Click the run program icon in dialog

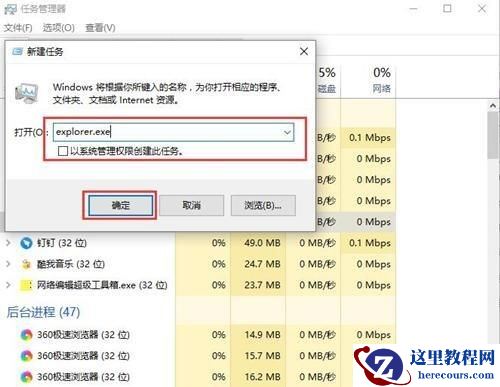pyautogui.click(x=27, y=93)
